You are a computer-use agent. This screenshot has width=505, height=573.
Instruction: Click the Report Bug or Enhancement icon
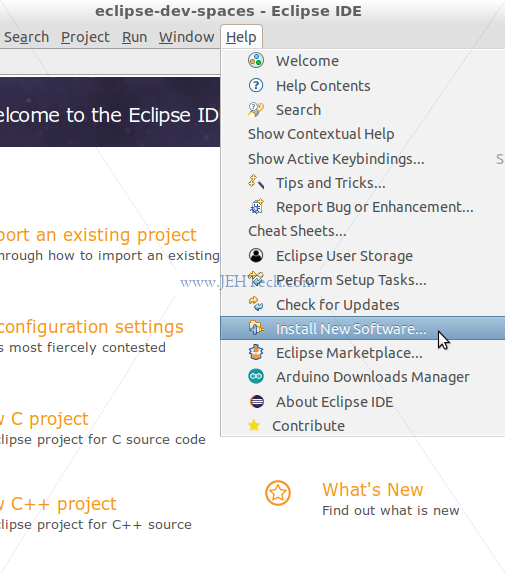[x=256, y=206]
